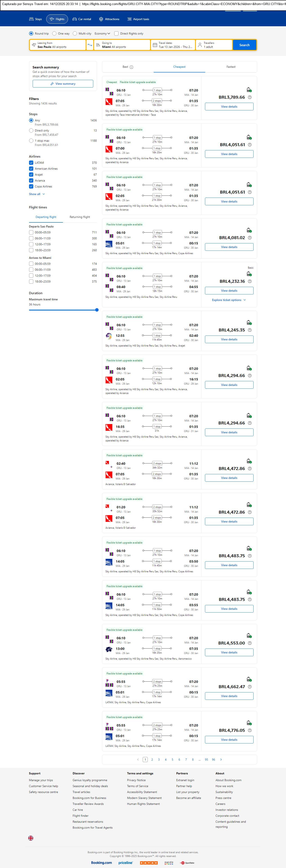Switch to the Fastest tab
The width and height of the screenshot is (286, 868).
[231, 67]
